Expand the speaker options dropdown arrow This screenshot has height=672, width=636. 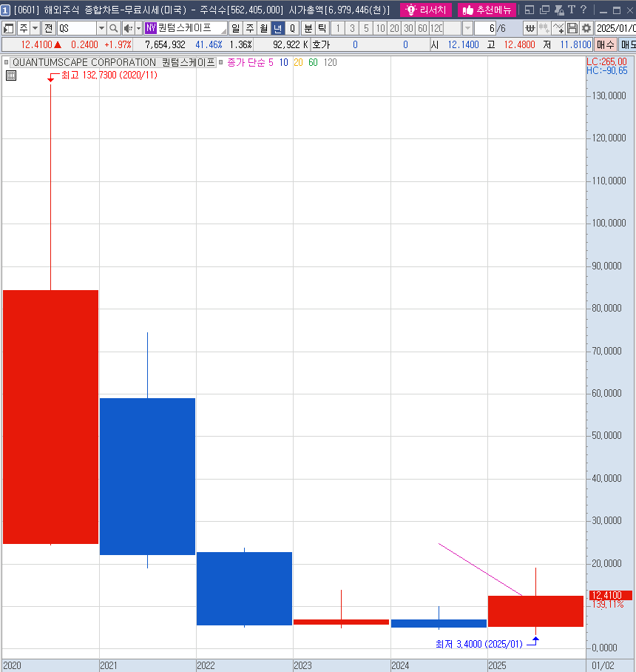(x=138, y=28)
